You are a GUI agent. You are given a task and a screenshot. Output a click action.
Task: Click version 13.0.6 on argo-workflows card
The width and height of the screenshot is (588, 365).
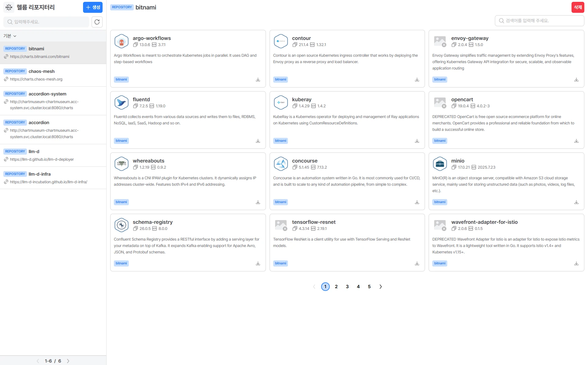point(145,45)
